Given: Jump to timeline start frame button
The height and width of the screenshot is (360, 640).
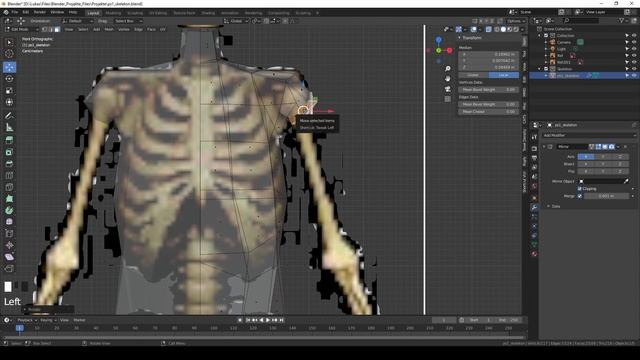Looking at the screenshot, I should click(248, 320).
